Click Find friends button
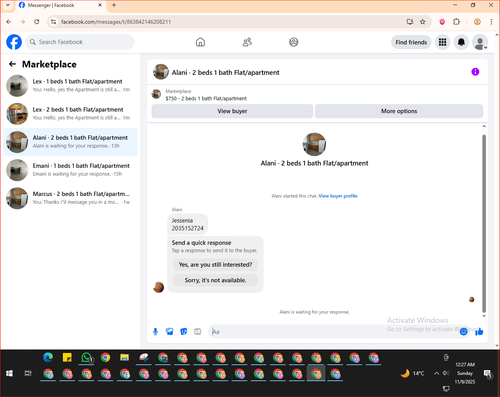Screen dimensions: 500x397 (x=411, y=42)
